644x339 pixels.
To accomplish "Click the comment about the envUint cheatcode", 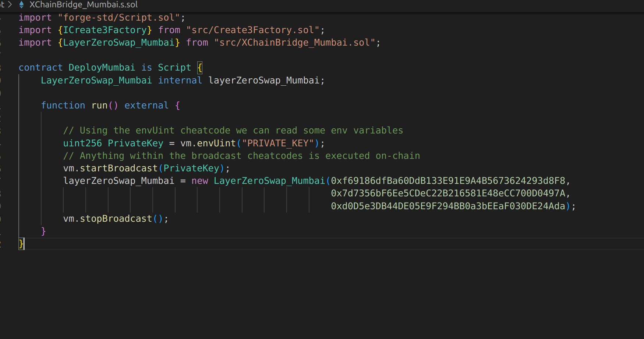I will [233, 131].
